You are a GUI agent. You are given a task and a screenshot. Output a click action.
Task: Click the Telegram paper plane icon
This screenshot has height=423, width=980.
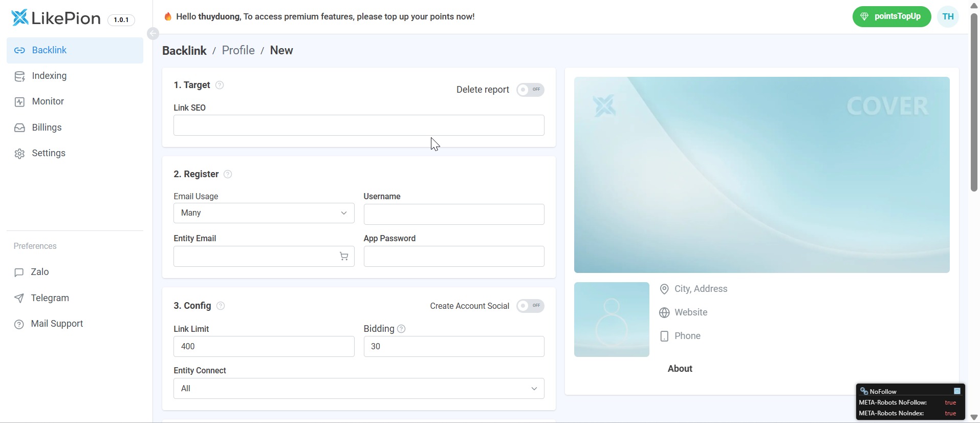coord(19,298)
